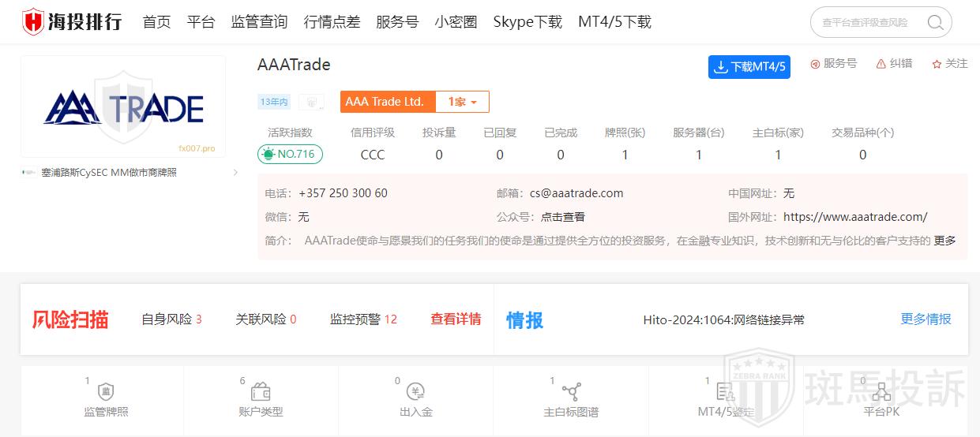Click the 下载MT4/5 blue button
This screenshot has width=980, height=437.
748,67
